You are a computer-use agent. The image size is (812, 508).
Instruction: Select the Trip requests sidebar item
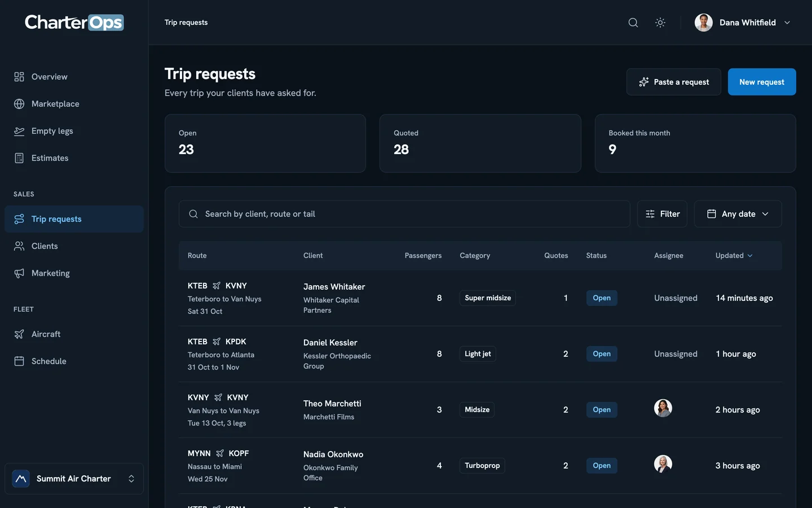coord(74,219)
